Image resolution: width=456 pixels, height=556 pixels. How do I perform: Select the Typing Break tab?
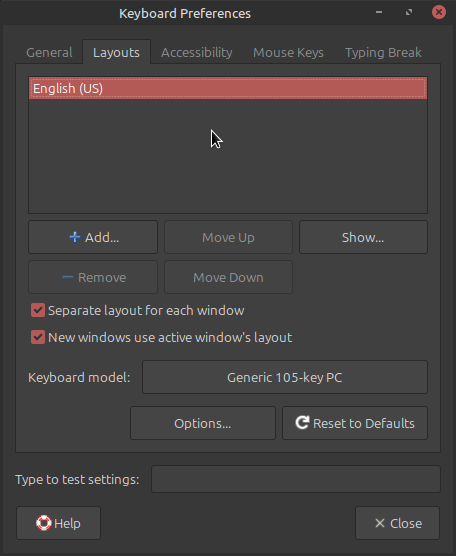tap(383, 52)
